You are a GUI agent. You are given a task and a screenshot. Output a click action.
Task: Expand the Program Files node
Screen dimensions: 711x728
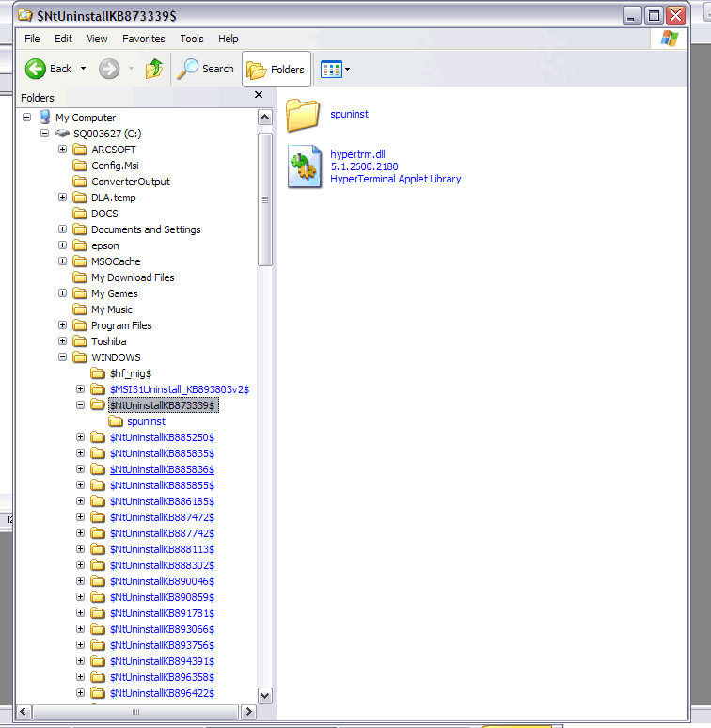tap(62, 325)
